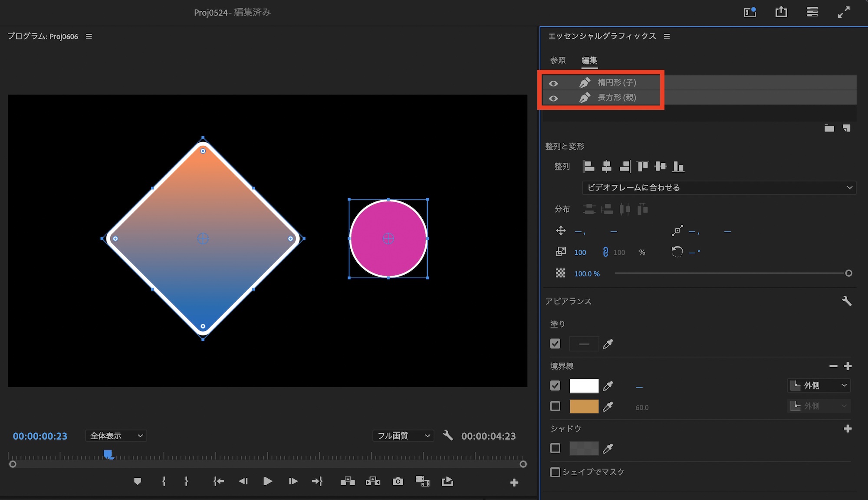The height and width of the screenshot is (500, 868).
Task: Click the export frame camera icon
Action: pyautogui.click(x=398, y=481)
